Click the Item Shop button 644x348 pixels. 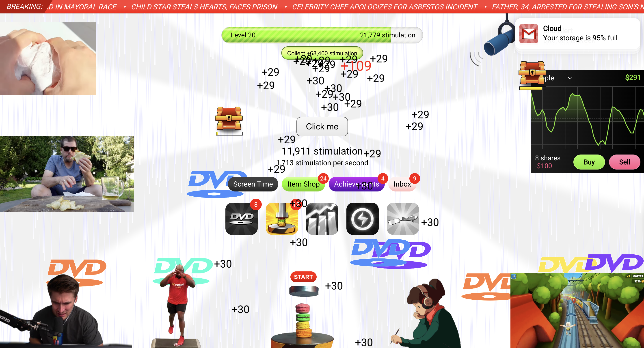pos(303,184)
